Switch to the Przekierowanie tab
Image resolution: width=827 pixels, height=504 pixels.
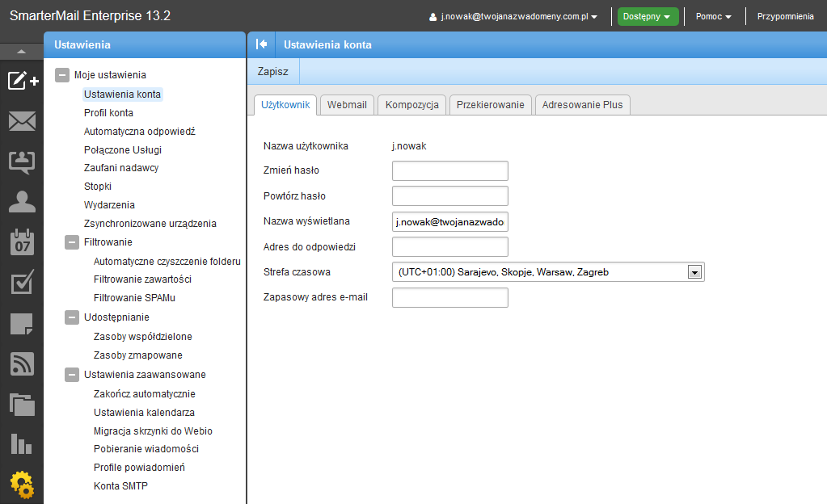pyautogui.click(x=491, y=105)
